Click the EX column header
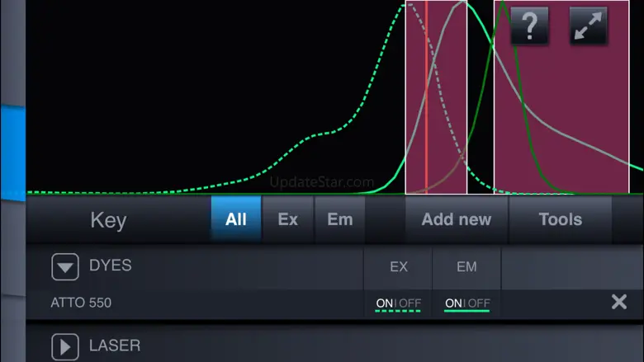 (x=399, y=266)
